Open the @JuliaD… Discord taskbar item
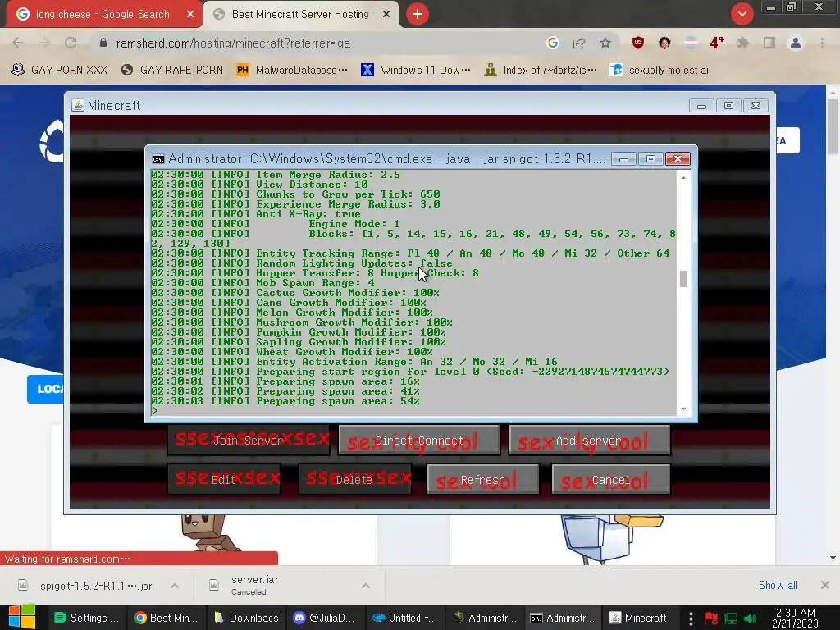840x630 pixels. (x=325, y=618)
